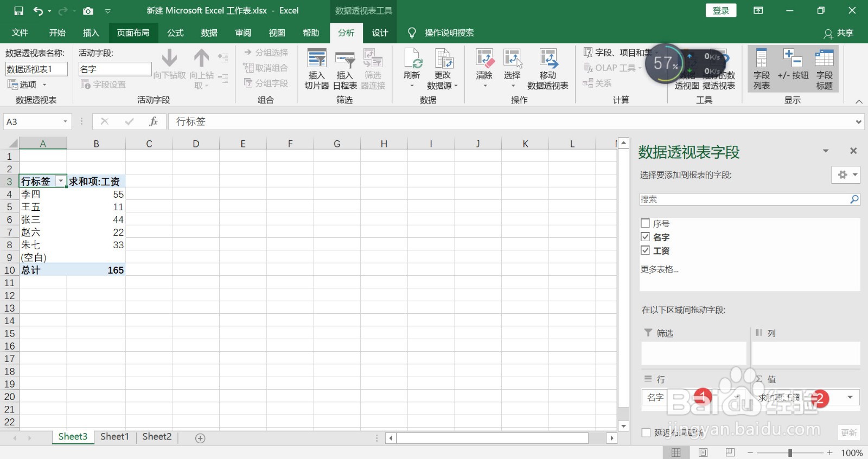Click the insert function fx icon
The height and width of the screenshot is (459, 868).
click(154, 121)
